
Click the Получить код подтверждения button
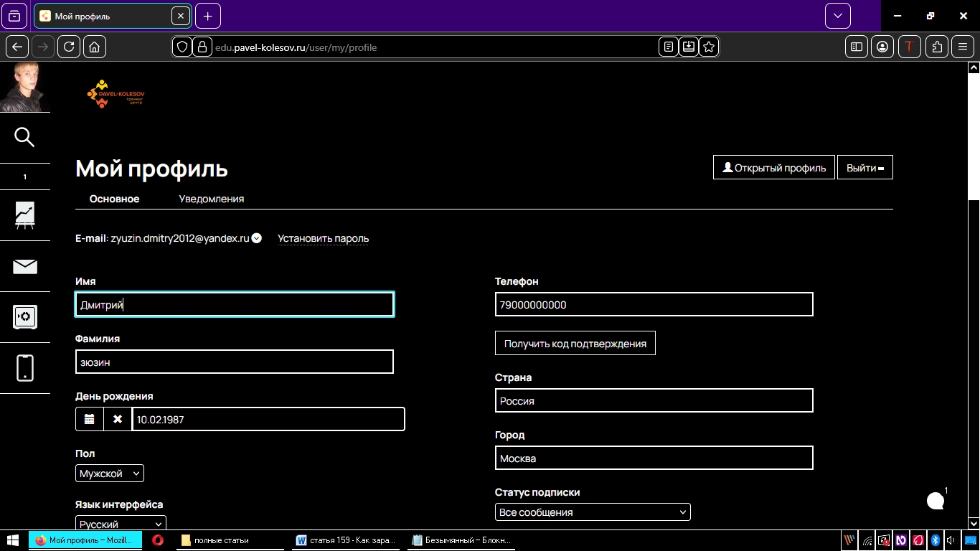click(575, 344)
